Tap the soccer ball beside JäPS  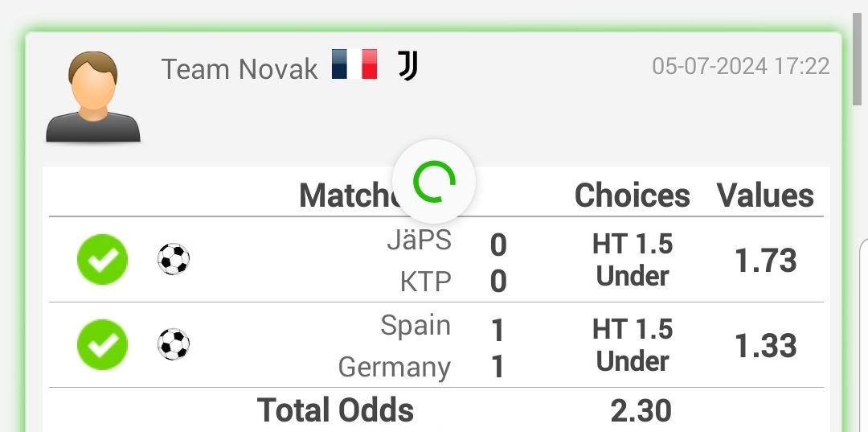pos(174,259)
